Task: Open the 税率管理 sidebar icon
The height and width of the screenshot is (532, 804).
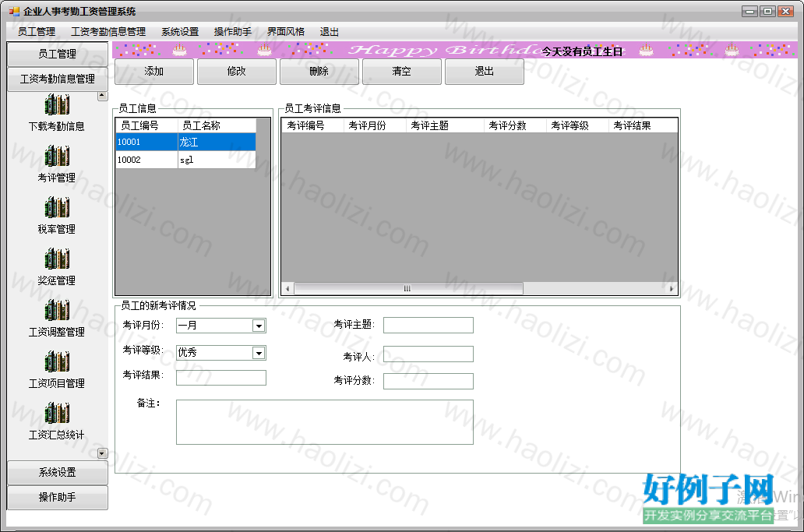Action: tap(57, 207)
